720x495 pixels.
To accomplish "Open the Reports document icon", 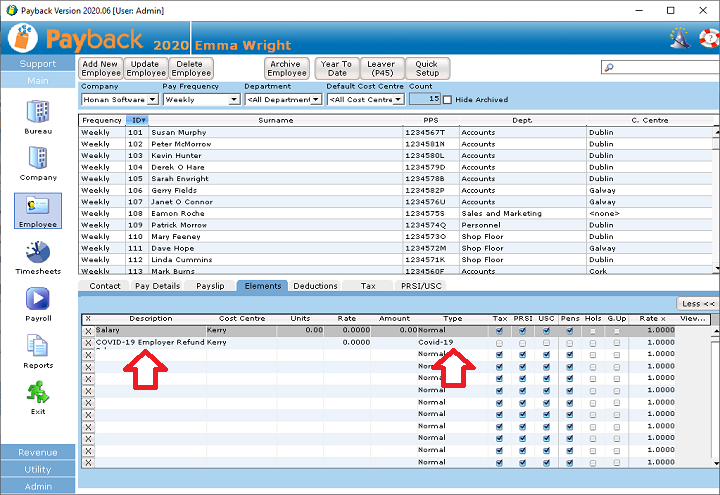I will click(x=38, y=346).
